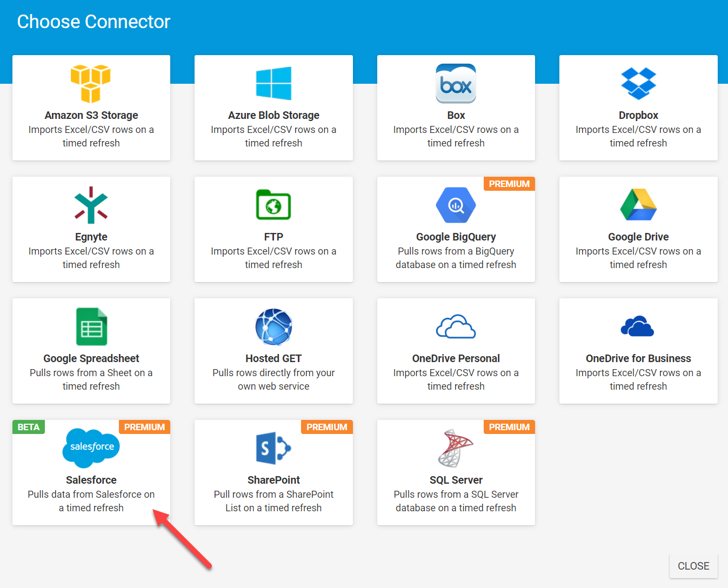Image resolution: width=728 pixels, height=588 pixels.
Task: Click the Box logo icon
Action: (x=456, y=83)
